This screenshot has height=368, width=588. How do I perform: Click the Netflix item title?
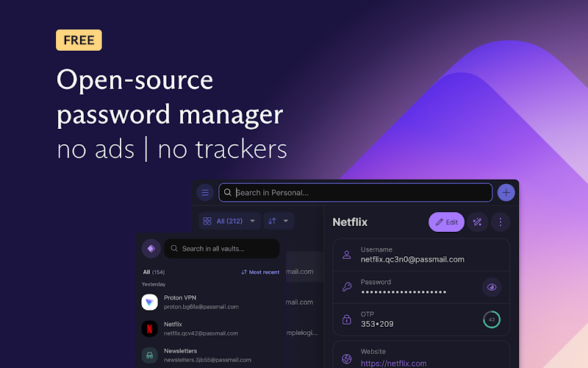(350, 222)
